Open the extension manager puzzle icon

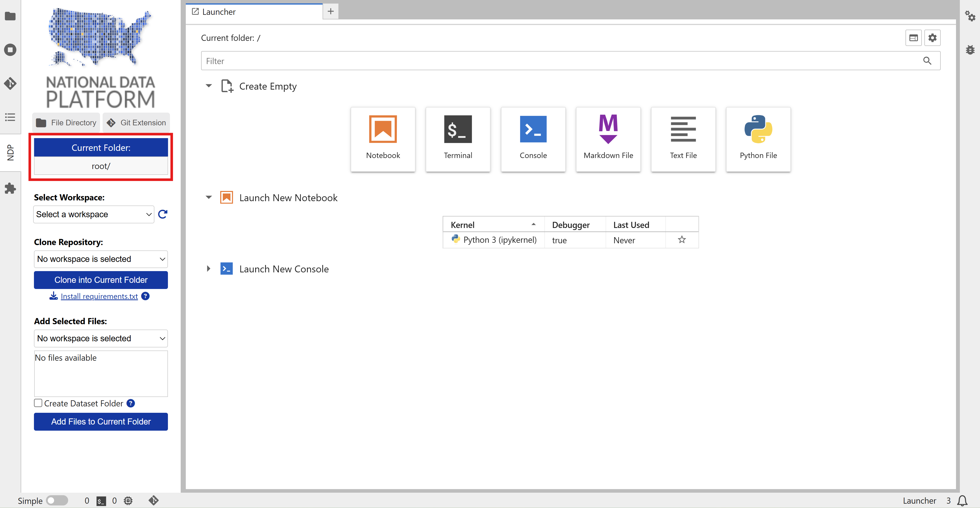point(10,188)
